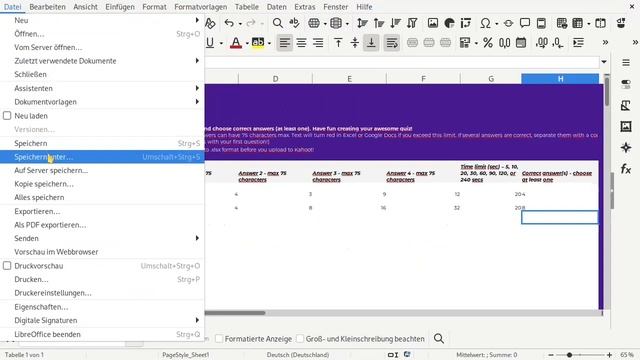Image resolution: width=640 pixels, height=360 pixels.
Task: Open the Extras menu
Action: pos(305,7)
